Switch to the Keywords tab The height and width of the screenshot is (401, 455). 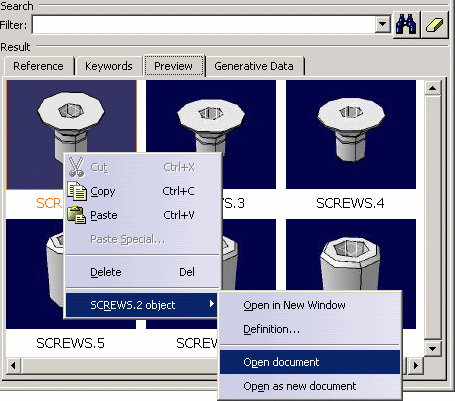tap(109, 66)
